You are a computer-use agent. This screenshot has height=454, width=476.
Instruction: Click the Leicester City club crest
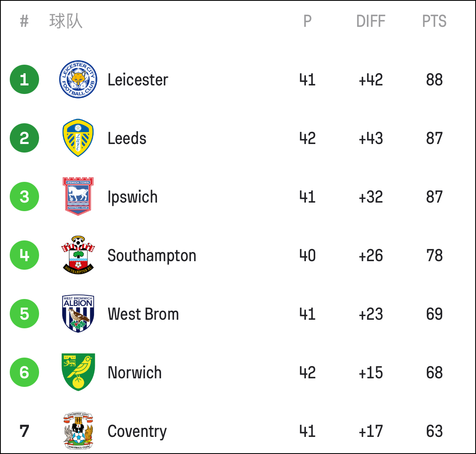pos(78,79)
